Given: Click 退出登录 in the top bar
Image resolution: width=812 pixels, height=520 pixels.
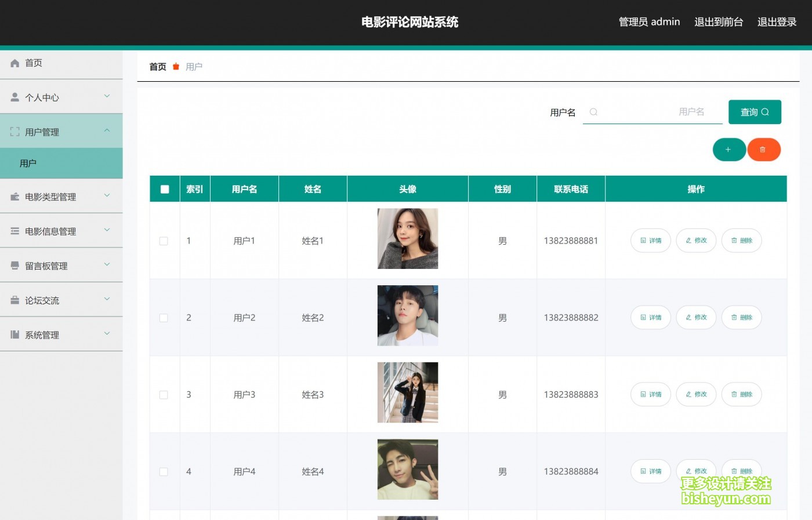Looking at the screenshot, I should 777,22.
